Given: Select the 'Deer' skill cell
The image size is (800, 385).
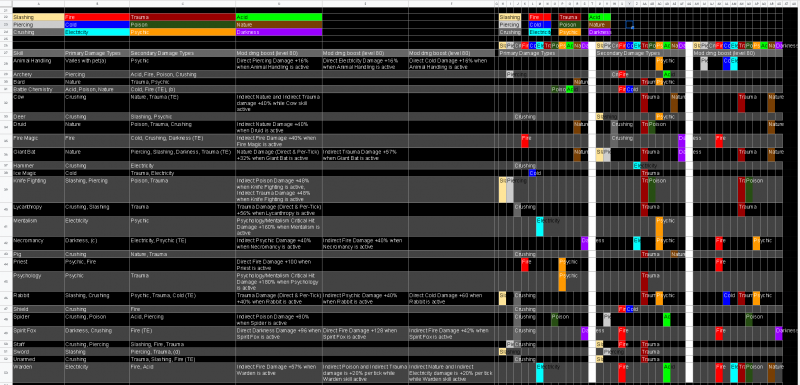Looking at the screenshot, I should [x=38, y=117].
